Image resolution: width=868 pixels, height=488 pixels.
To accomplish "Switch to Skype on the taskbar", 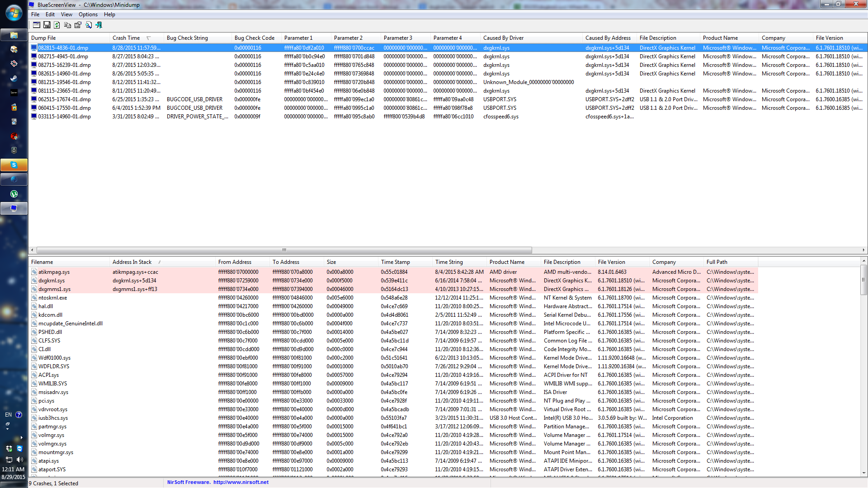I will (14, 165).
